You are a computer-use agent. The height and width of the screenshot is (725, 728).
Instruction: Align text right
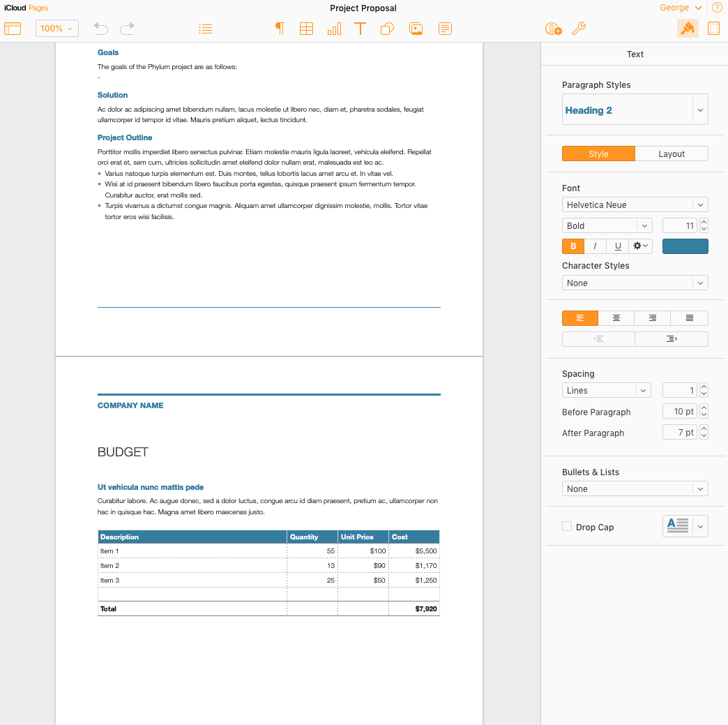click(652, 318)
